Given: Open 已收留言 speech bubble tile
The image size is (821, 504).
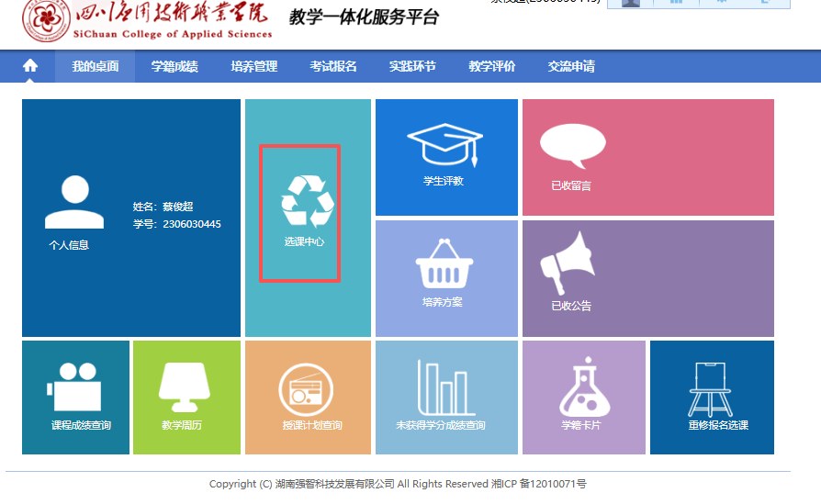Looking at the screenshot, I should coord(648,157).
